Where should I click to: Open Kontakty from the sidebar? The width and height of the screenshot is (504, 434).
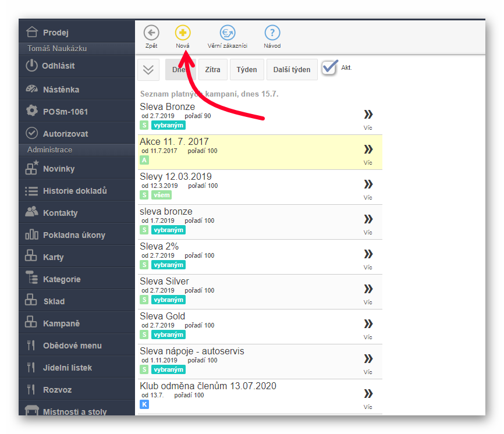click(60, 213)
